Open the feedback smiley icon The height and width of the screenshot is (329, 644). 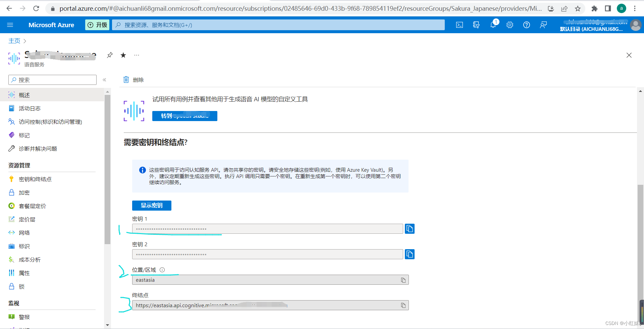543,24
